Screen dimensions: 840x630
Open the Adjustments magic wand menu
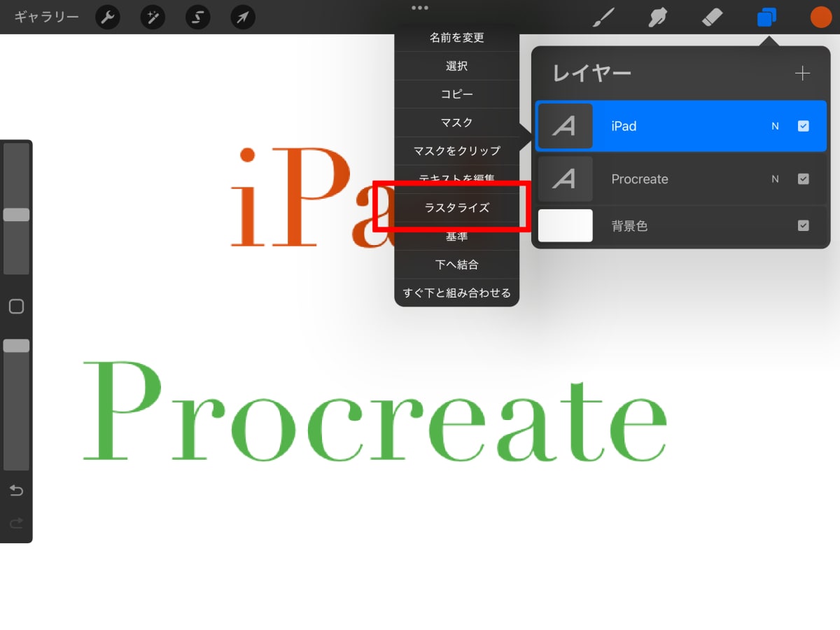[153, 17]
